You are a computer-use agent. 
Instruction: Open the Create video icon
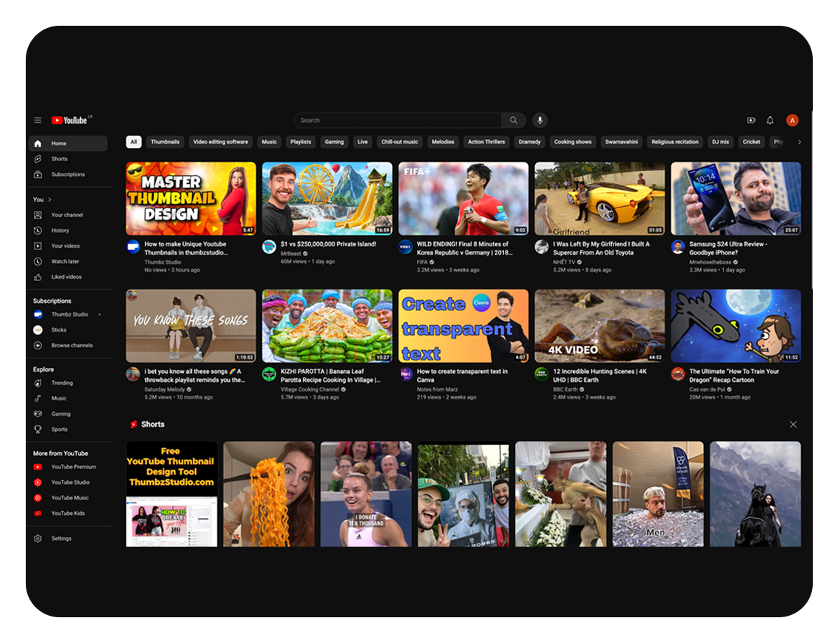(x=751, y=120)
